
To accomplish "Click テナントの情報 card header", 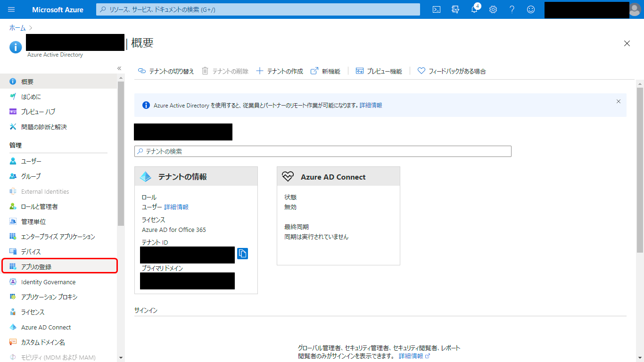I will [196, 176].
